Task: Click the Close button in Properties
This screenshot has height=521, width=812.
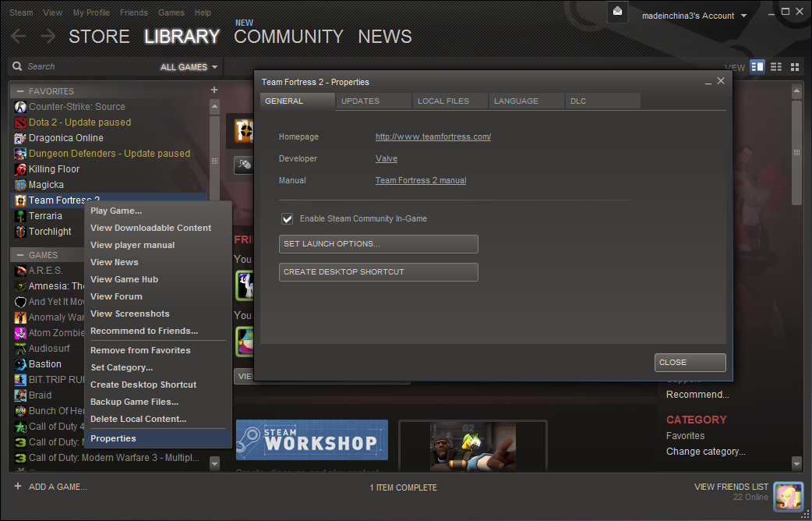Action: click(690, 363)
